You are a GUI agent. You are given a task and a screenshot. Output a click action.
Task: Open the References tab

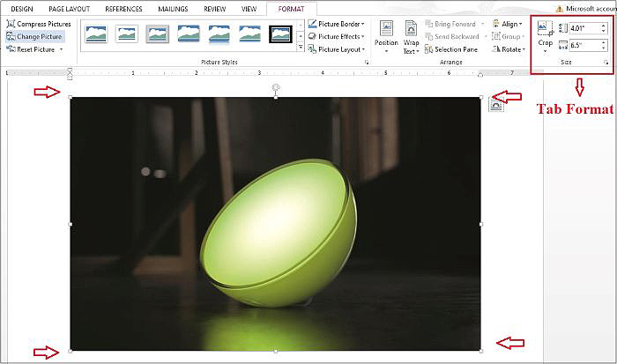coord(123,9)
